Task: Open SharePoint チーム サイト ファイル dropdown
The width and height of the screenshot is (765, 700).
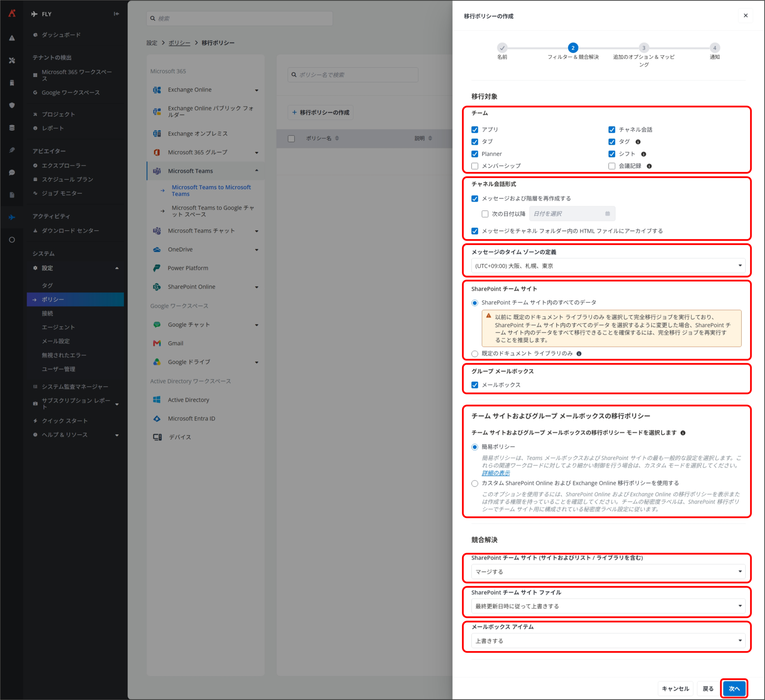Action: tap(608, 606)
